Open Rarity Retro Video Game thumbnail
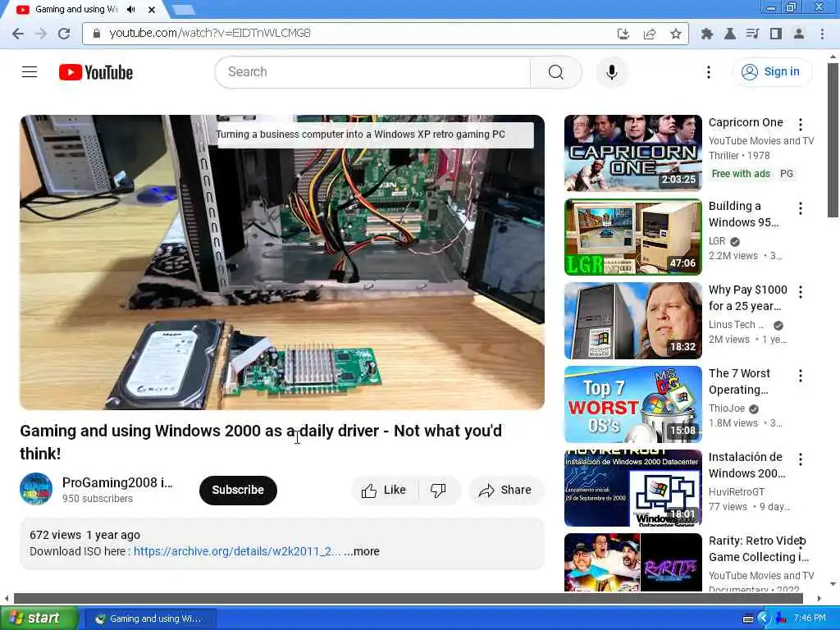The height and width of the screenshot is (630, 840). [x=633, y=563]
